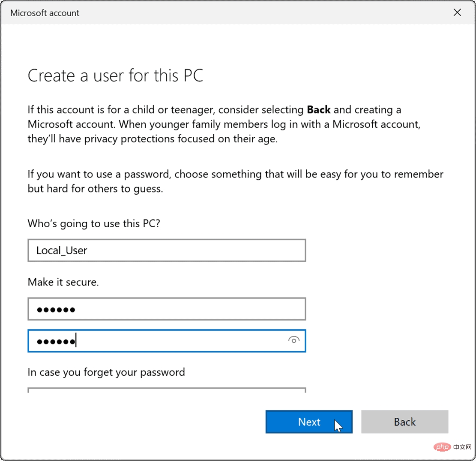Screen dimensions: 476x461
Task: Select the first password field
Action: pyautogui.click(x=167, y=309)
